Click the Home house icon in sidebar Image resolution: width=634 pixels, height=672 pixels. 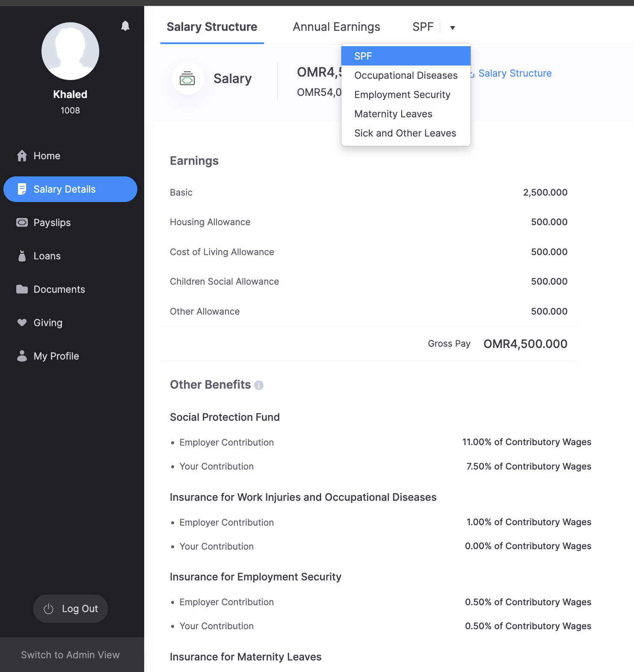[22, 156]
